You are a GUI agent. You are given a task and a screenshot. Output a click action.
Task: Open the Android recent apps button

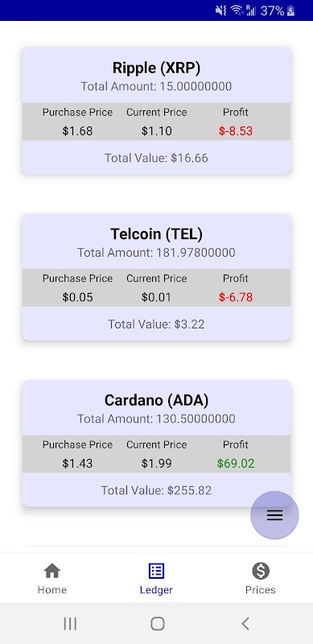70,623
